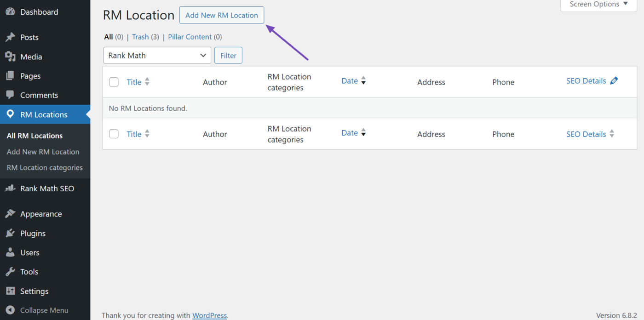Select All RM Locations submenu item
Viewport: 644px width, 320px height.
34,136
